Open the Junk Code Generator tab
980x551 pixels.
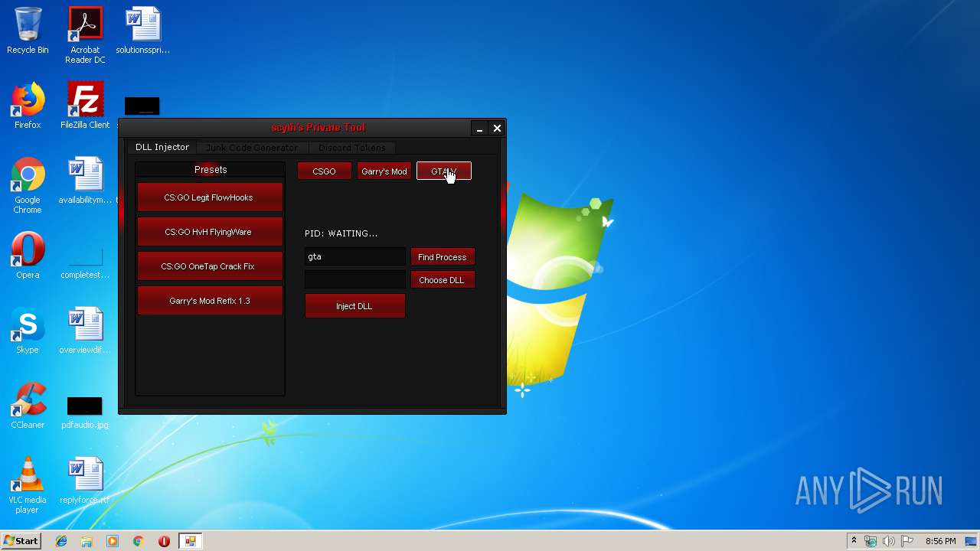[252, 147]
